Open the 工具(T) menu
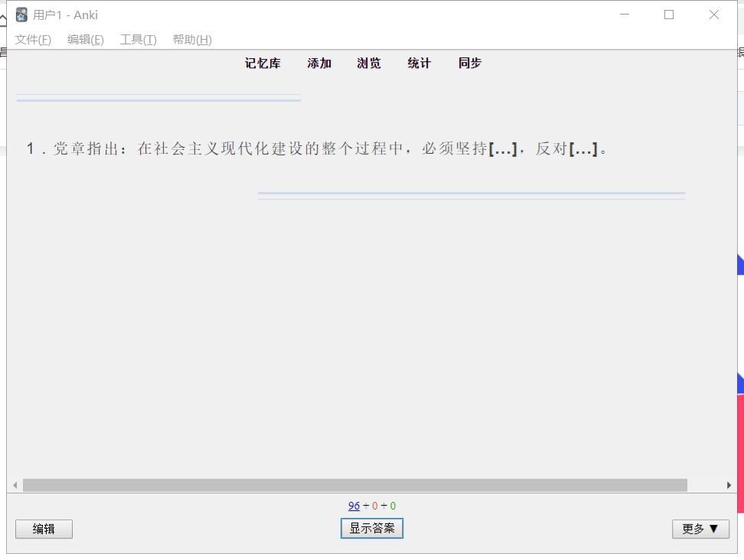The height and width of the screenshot is (560, 744). (x=138, y=39)
